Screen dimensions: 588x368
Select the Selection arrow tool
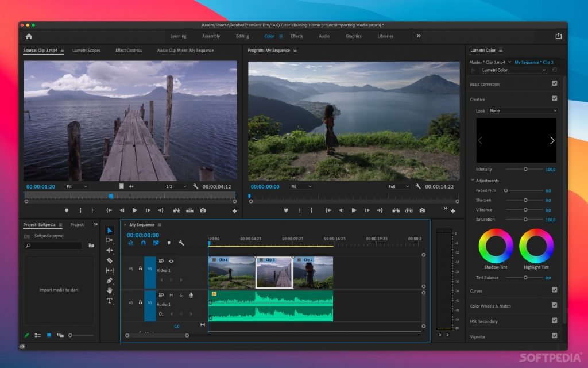(110, 230)
